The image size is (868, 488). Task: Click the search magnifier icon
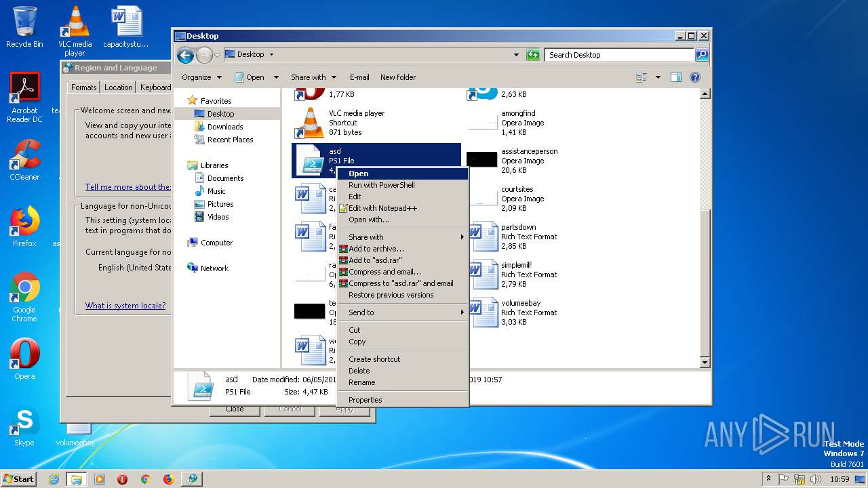[x=702, y=55]
